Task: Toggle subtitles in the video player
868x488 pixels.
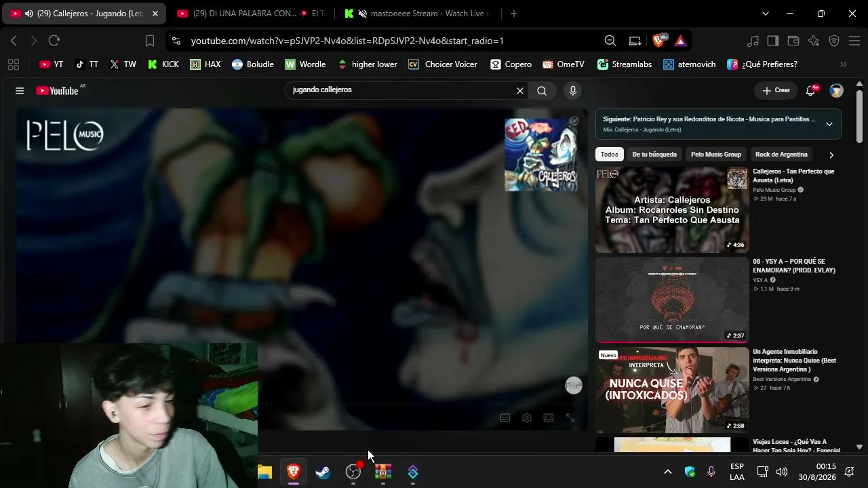Action: [505, 418]
